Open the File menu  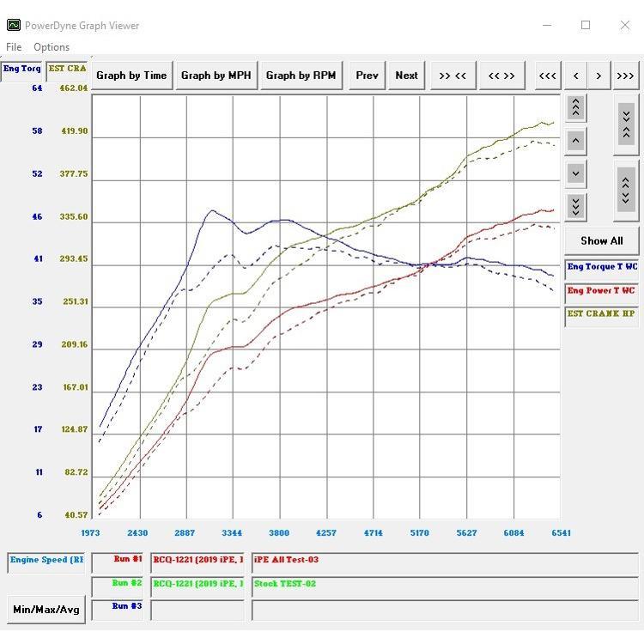[14, 47]
